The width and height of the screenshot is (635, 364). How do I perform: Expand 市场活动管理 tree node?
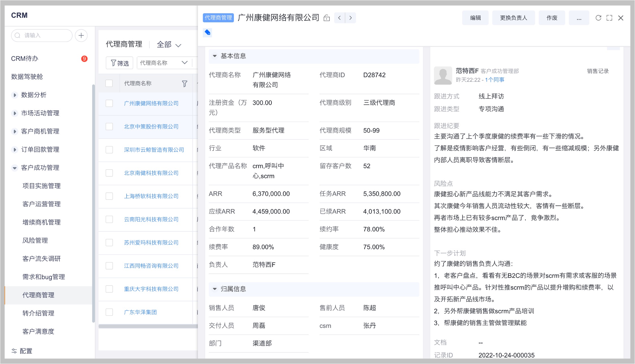coord(14,113)
